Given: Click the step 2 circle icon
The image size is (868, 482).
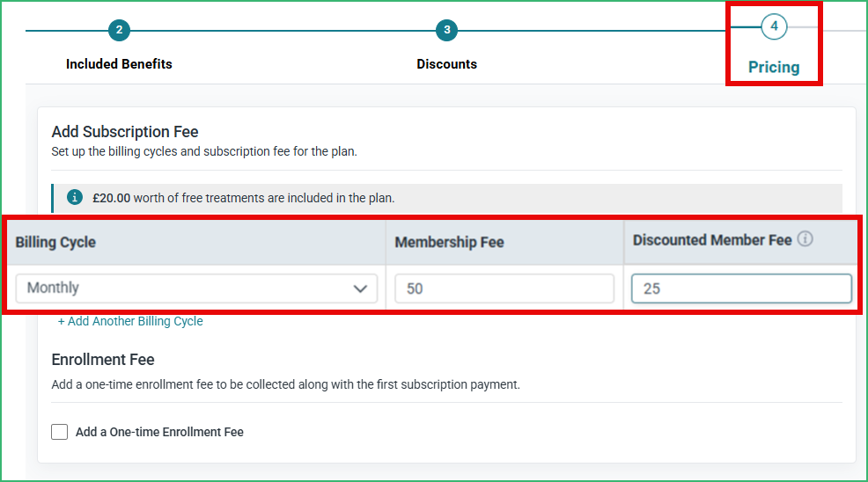Looking at the screenshot, I should [x=119, y=30].
